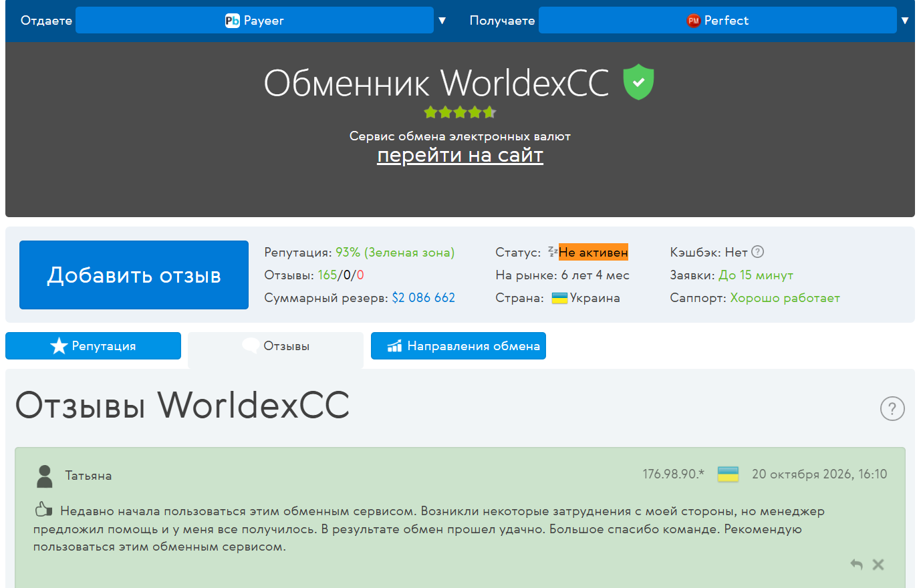Click the Perfect Money PM icon

[693, 21]
